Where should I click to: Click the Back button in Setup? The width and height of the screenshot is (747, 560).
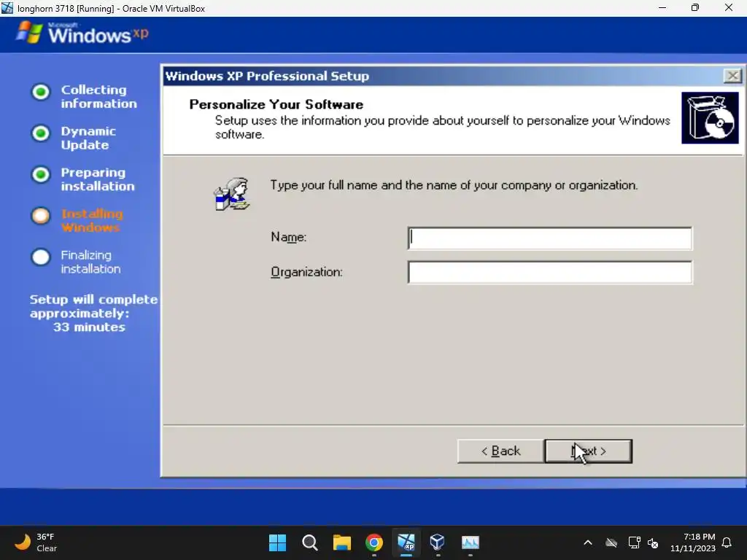click(500, 451)
